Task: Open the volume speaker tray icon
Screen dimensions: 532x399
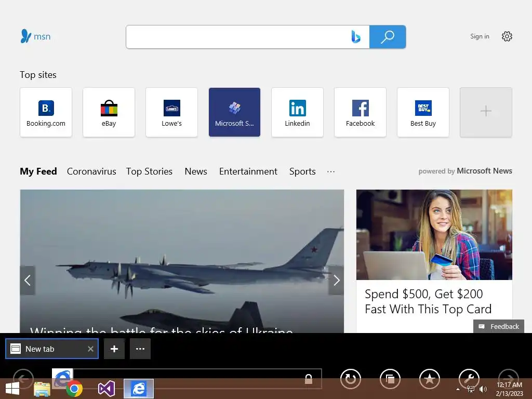Action: pos(483,389)
